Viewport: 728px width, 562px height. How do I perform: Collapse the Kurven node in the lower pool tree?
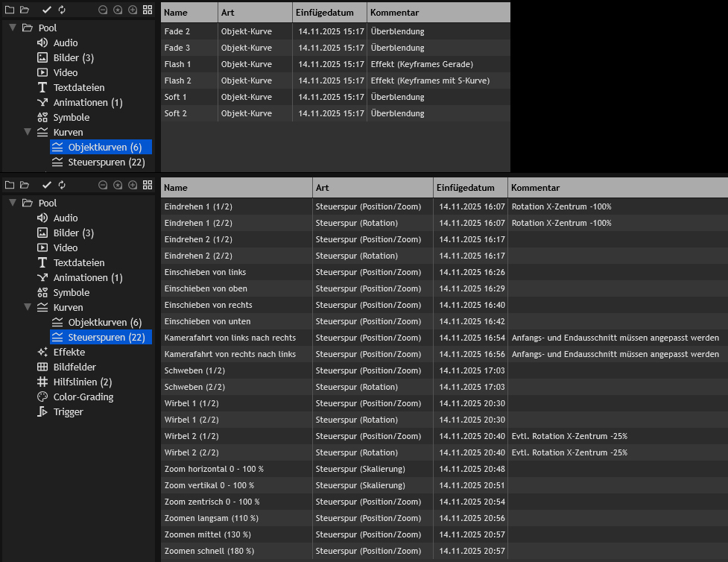click(28, 307)
